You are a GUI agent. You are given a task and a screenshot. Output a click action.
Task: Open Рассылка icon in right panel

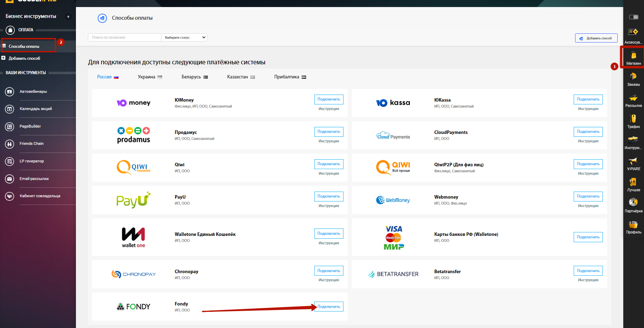point(633,98)
